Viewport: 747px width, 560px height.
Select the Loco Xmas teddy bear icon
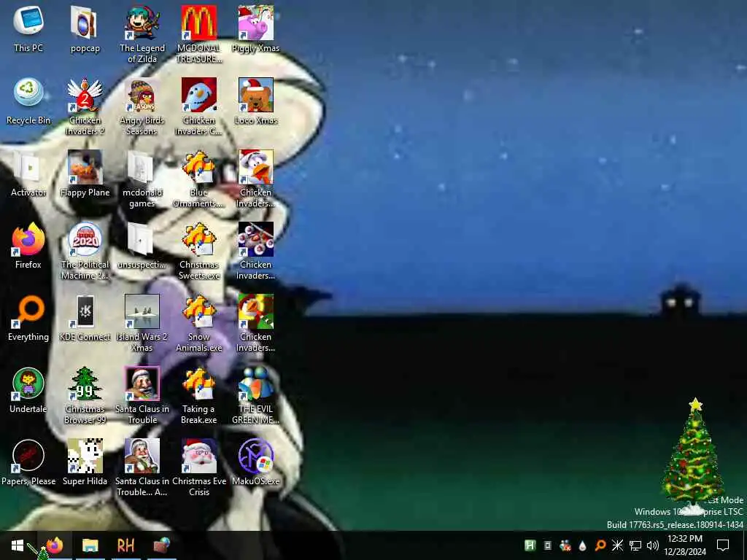256,94
